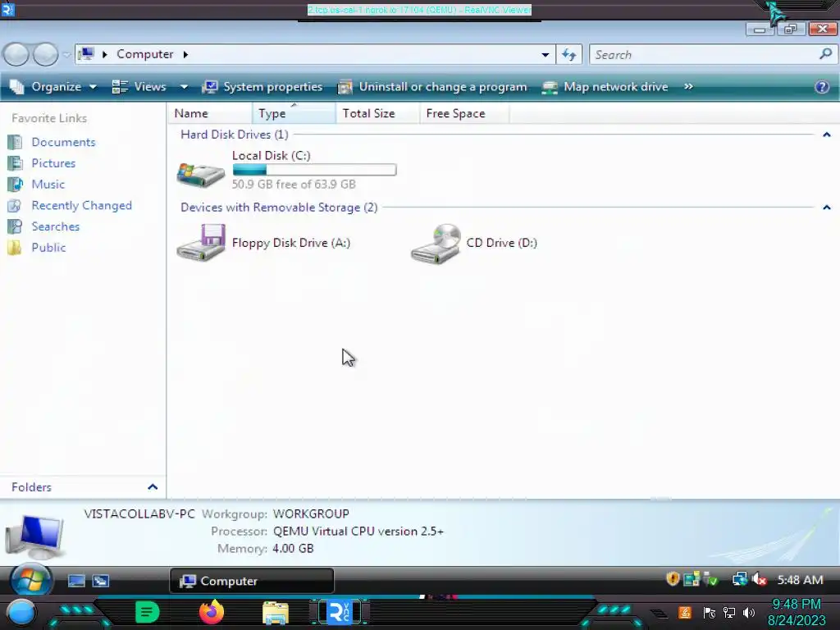
Task: Click the 5:48 AM guest clock
Action: tap(800, 580)
